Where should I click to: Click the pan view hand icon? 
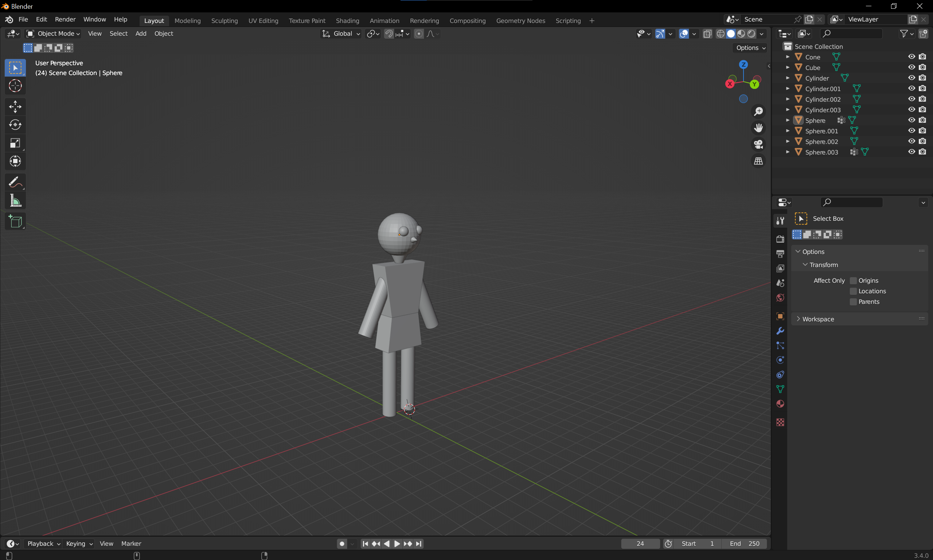758,128
